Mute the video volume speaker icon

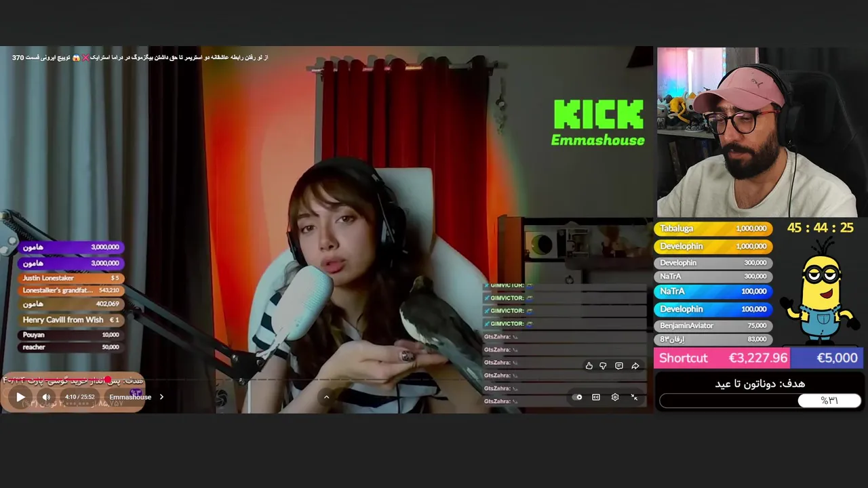coord(46,397)
